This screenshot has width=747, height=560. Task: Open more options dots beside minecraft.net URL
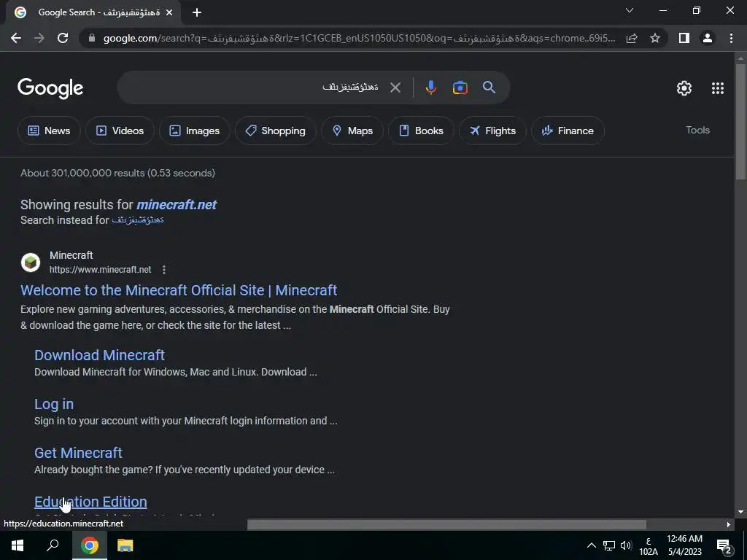164,270
